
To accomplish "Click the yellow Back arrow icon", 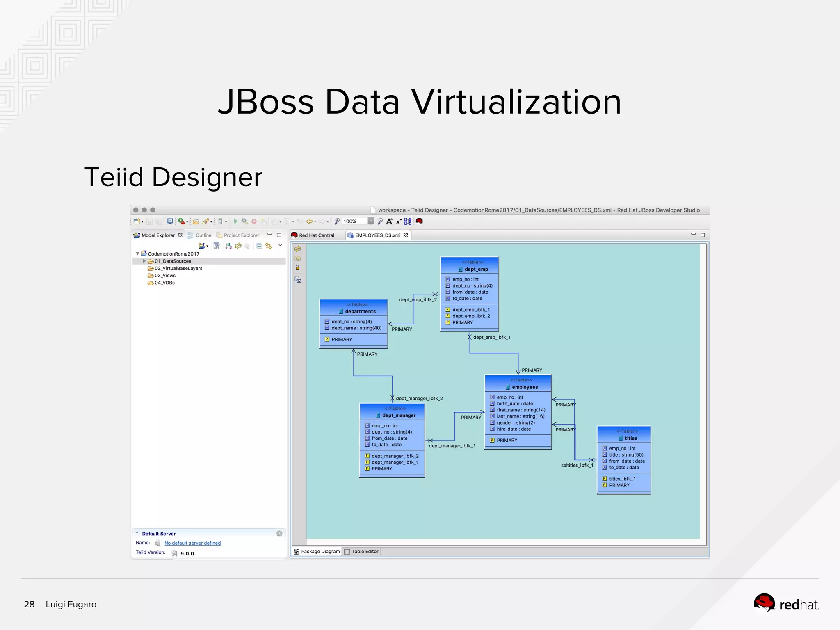I will (309, 221).
